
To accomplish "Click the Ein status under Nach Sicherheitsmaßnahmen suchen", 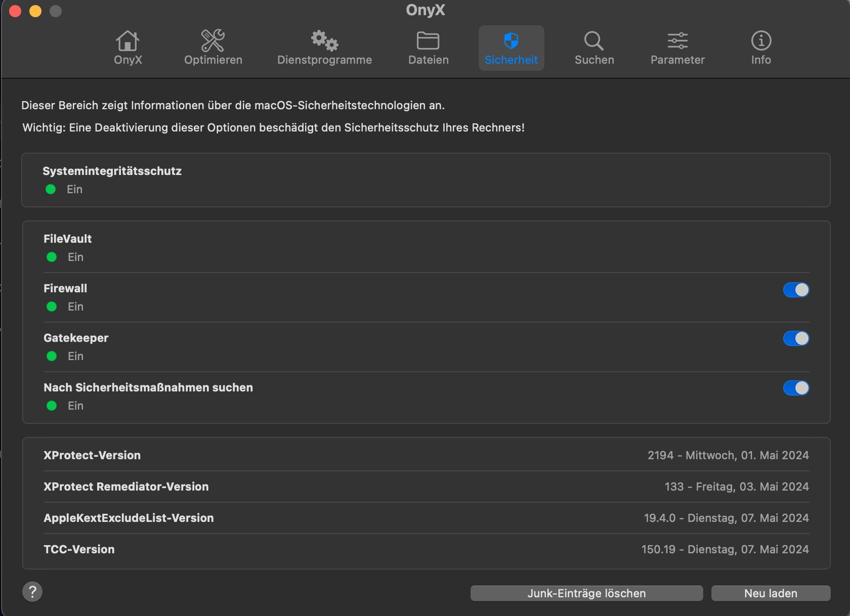I will click(75, 406).
